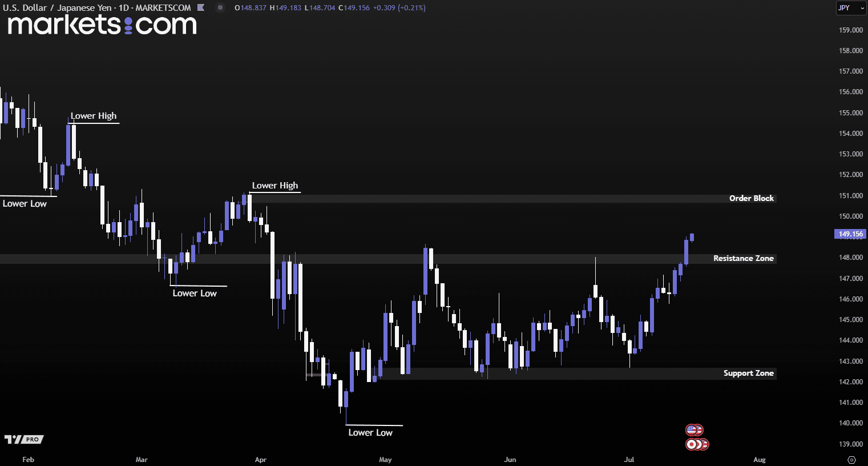Click the lowest Lower Low label near May

pos(370,433)
